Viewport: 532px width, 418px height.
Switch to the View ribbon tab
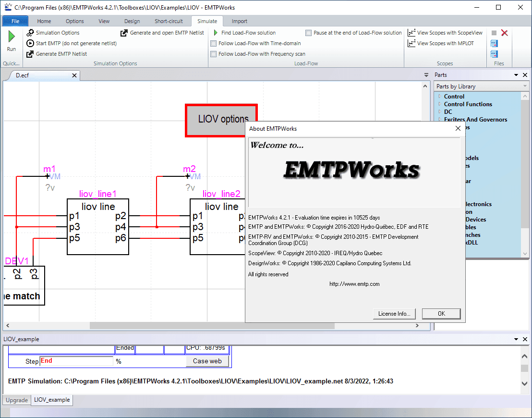click(x=104, y=21)
